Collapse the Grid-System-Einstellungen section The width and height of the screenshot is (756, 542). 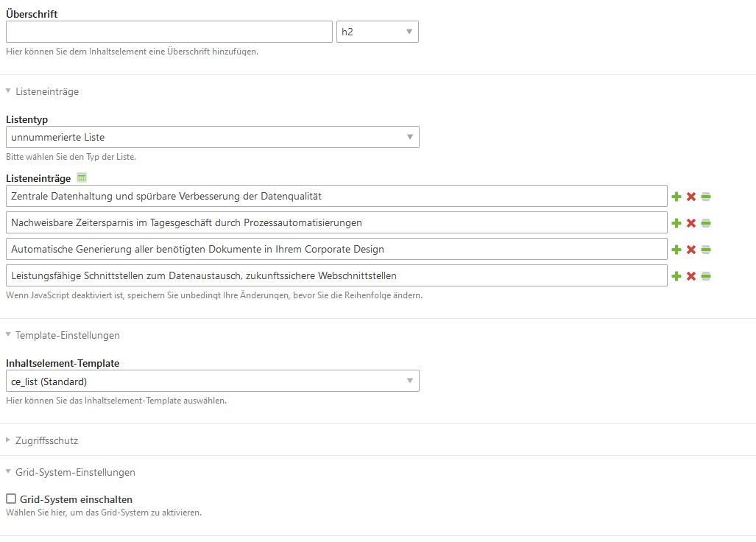pyautogui.click(x=74, y=472)
